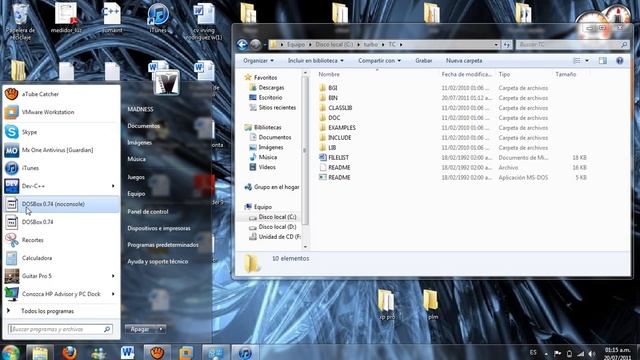Viewport: 640px width, 360px height.
Task: Launch Dev-C++ from Start menu
Action: 61,186
